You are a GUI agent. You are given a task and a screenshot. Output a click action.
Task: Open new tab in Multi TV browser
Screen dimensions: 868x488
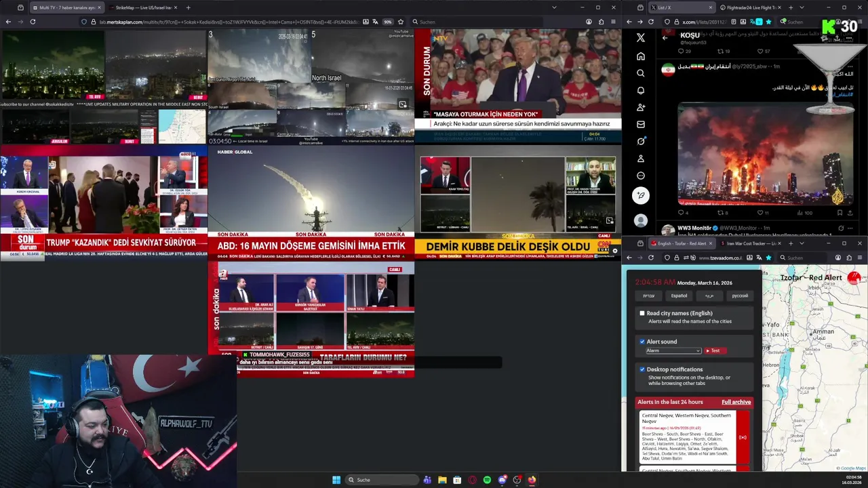188,7
